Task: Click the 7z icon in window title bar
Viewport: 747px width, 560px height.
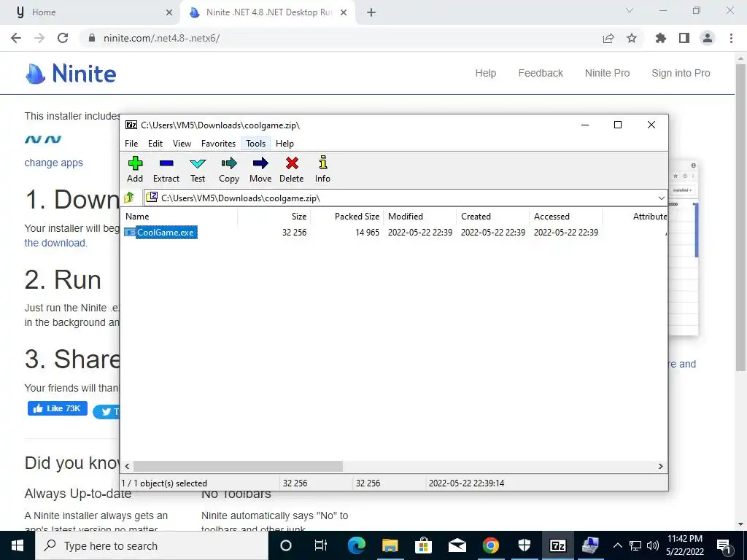Action: (x=131, y=125)
